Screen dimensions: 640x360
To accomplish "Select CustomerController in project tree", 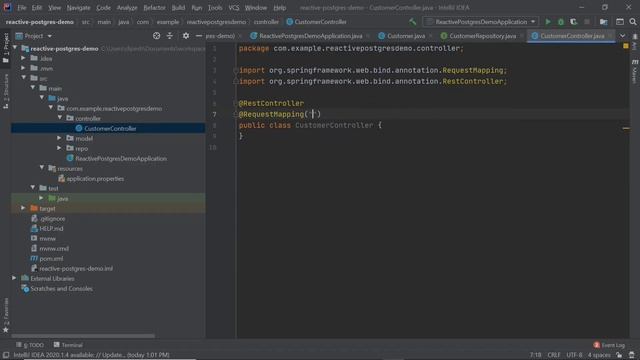I will click(x=110, y=128).
